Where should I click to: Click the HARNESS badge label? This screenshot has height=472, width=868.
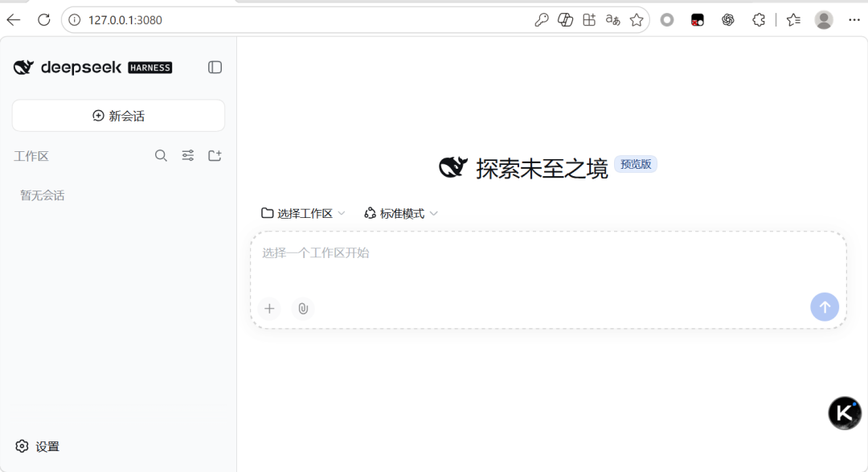150,68
